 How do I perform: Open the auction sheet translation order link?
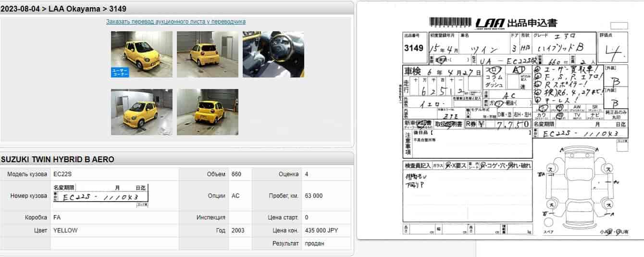tap(176, 22)
